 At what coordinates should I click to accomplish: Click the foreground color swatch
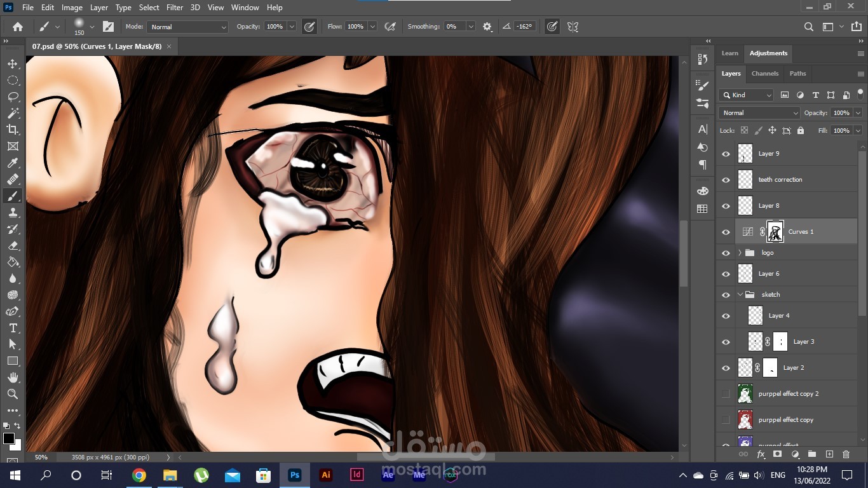(x=9, y=438)
